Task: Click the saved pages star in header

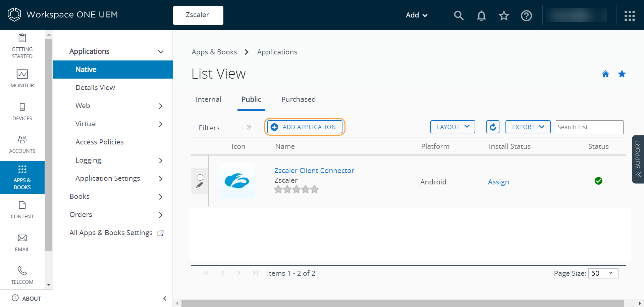Action: pyautogui.click(x=504, y=15)
